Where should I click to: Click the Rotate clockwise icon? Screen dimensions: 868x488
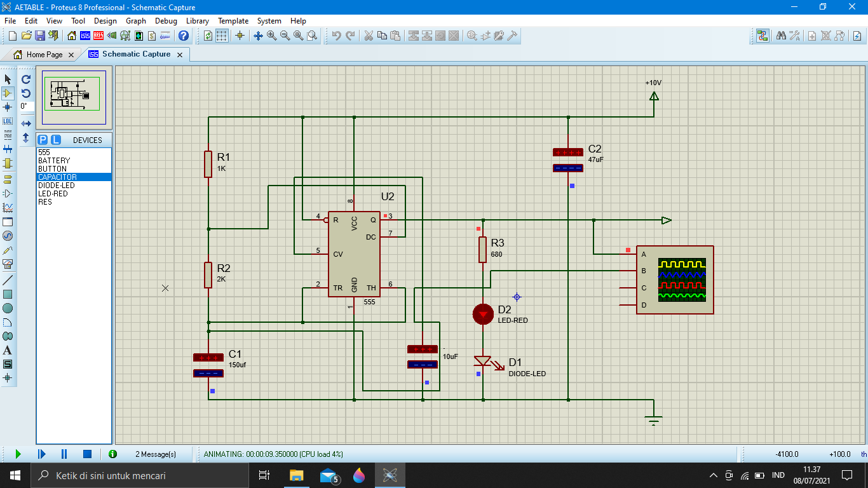(26, 79)
